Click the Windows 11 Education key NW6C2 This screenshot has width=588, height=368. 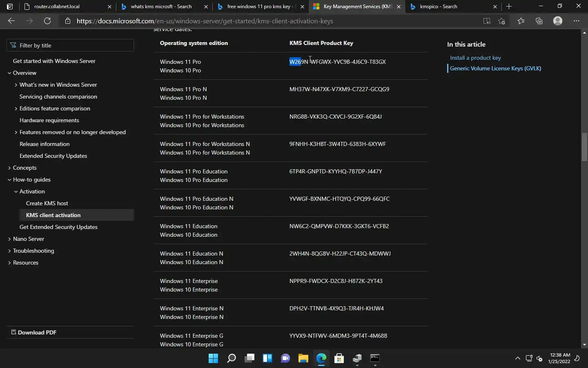(x=339, y=226)
